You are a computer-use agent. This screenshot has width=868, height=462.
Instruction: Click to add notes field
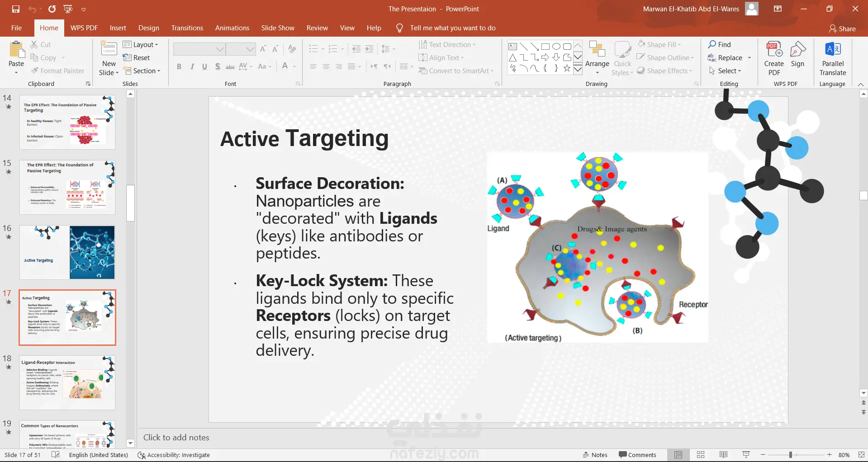pyautogui.click(x=498, y=438)
